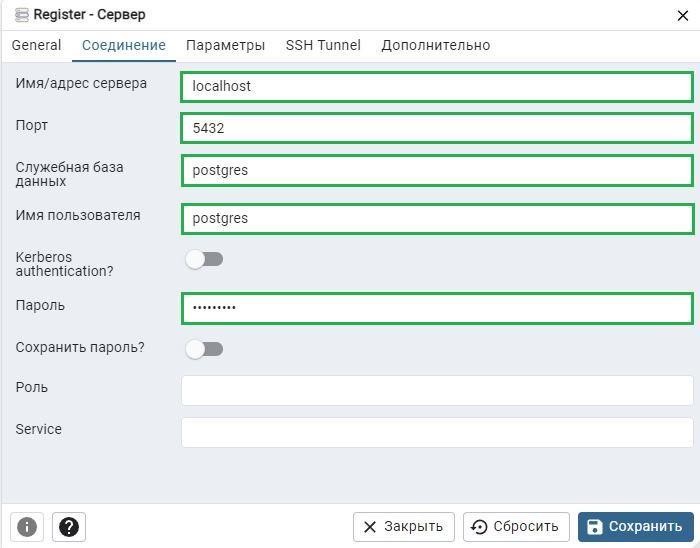The width and height of the screenshot is (700, 548).
Task: Go to the SSH Tunnel tab
Action: click(x=323, y=45)
